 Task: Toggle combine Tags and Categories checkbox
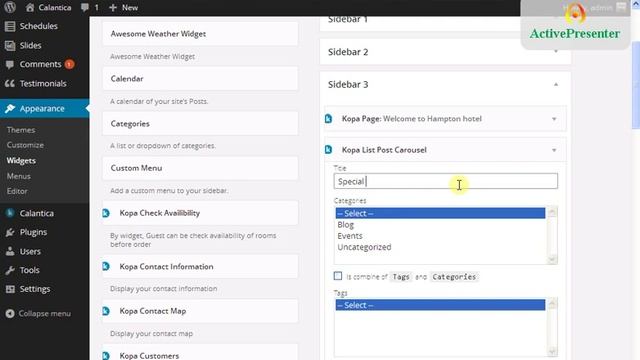click(338, 276)
